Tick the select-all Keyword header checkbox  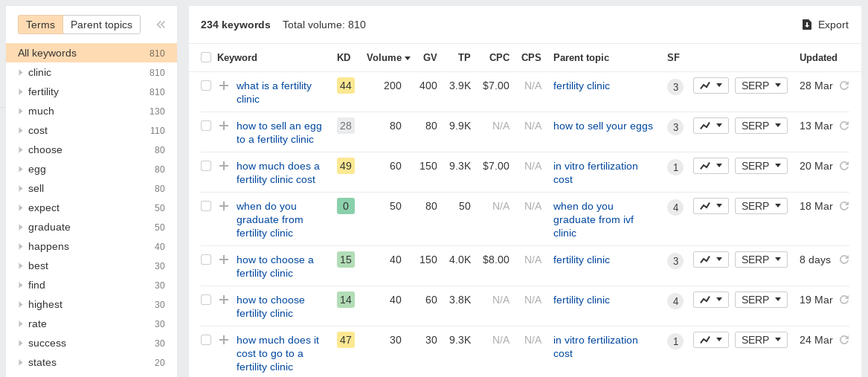(x=206, y=57)
